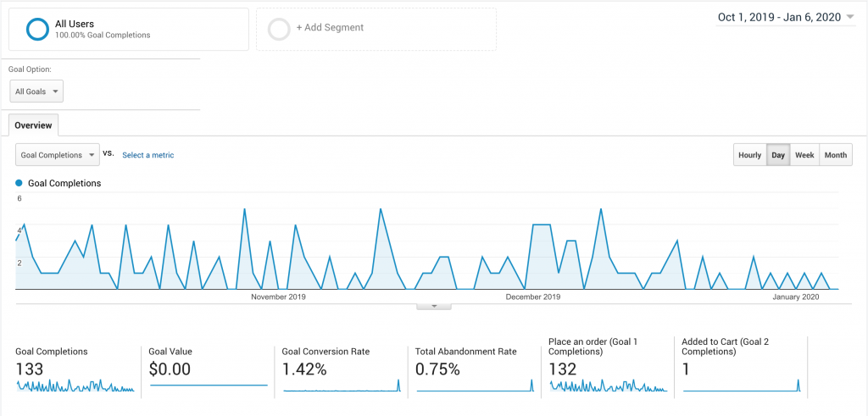Open the All Goals dropdown
868x416 pixels.
[x=36, y=92]
